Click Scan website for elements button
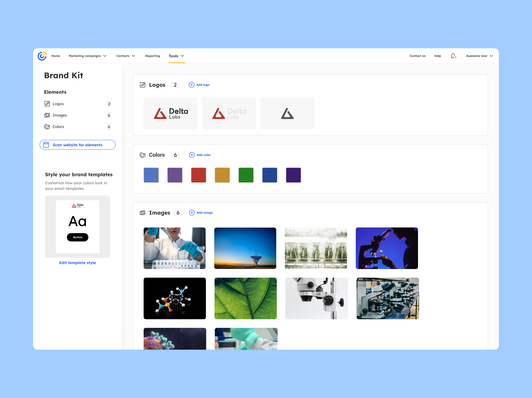Screen dimensions: 532x398 77,145
